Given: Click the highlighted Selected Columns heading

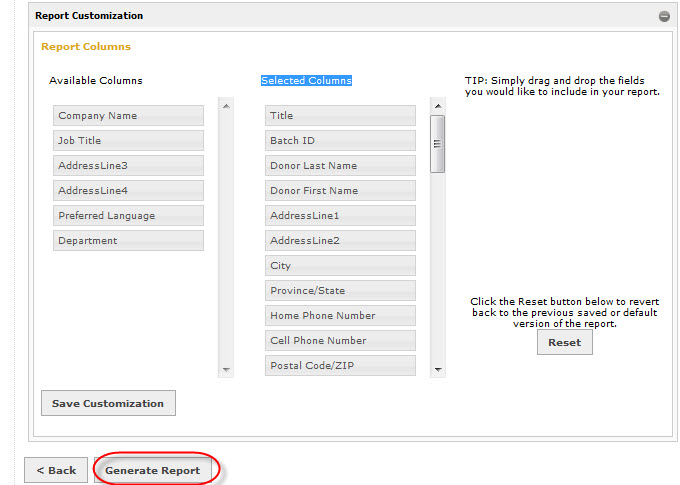Looking at the screenshot, I should coord(306,81).
